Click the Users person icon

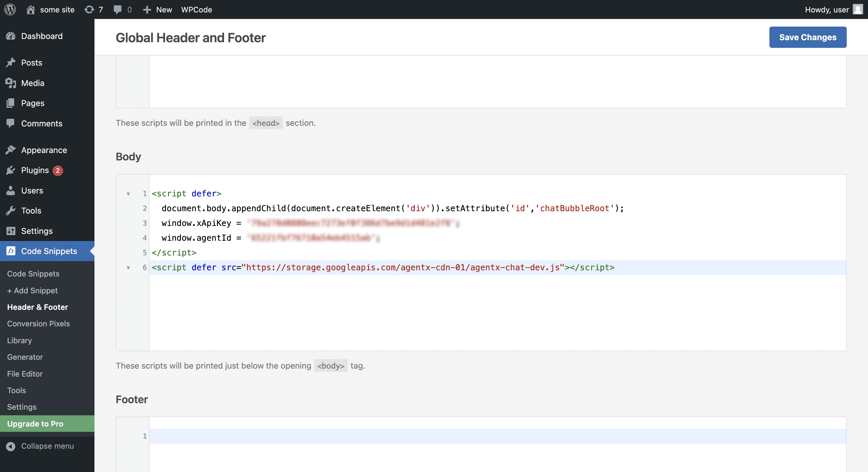point(11,191)
